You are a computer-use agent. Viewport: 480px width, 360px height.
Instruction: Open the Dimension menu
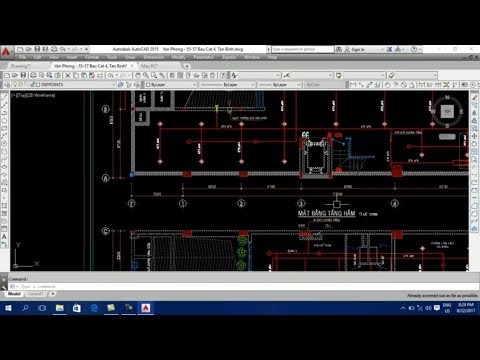point(153,57)
